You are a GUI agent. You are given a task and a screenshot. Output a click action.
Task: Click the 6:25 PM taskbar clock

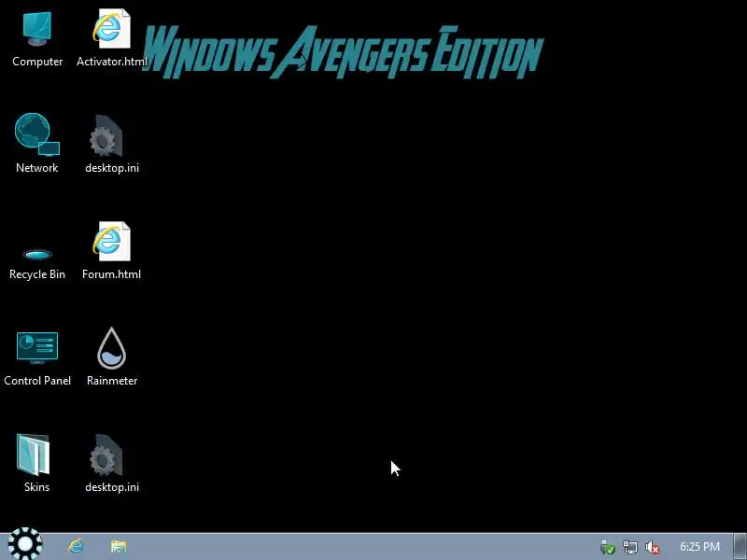click(x=699, y=546)
